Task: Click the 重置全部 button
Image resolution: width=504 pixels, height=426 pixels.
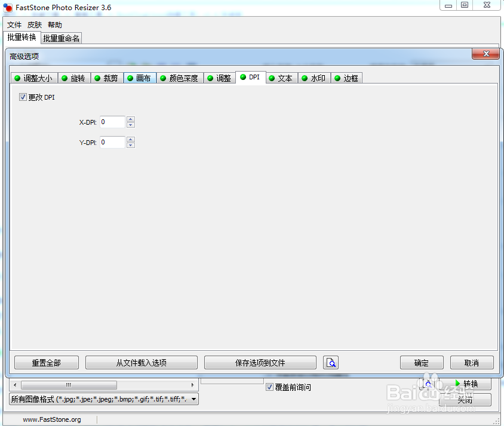Action: [x=47, y=363]
